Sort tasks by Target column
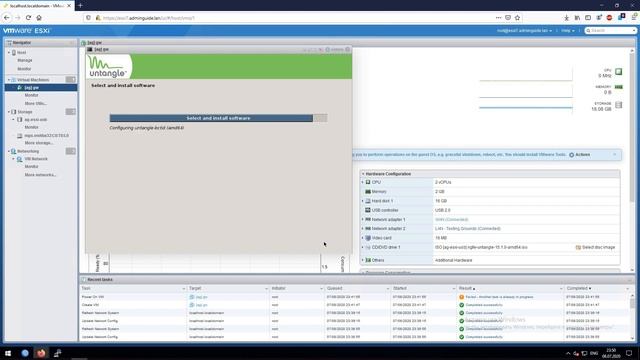 195,289
